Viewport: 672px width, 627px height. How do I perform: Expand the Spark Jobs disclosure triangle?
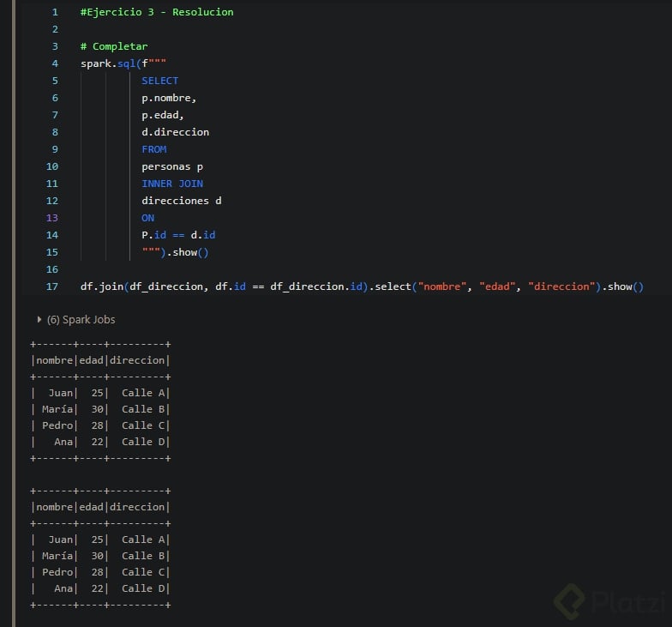(39, 320)
